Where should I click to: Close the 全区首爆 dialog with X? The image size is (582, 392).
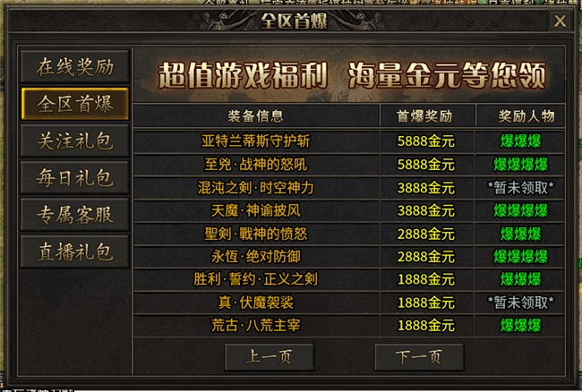pos(560,21)
